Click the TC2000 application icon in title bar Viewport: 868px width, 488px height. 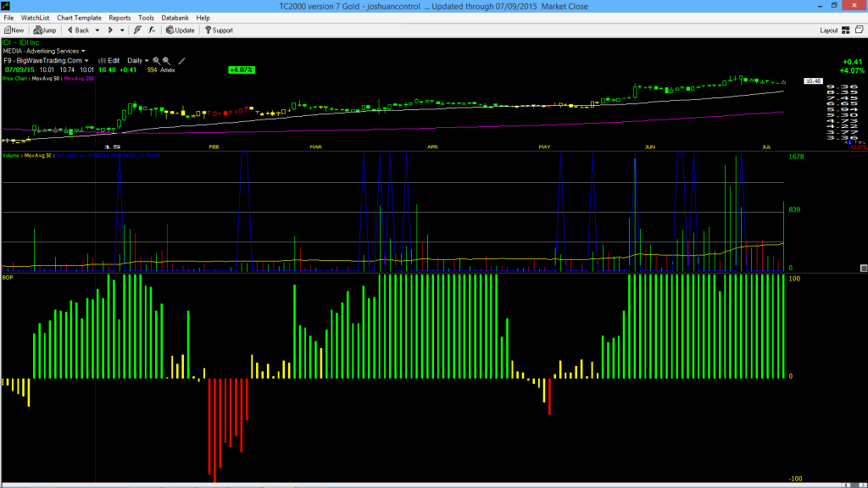(6, 6)
